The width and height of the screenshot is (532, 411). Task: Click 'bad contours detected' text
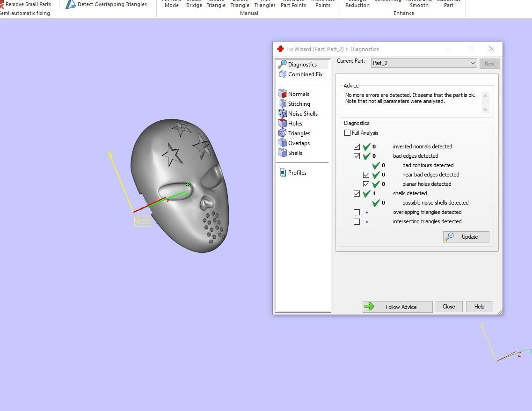pos(428,165)
